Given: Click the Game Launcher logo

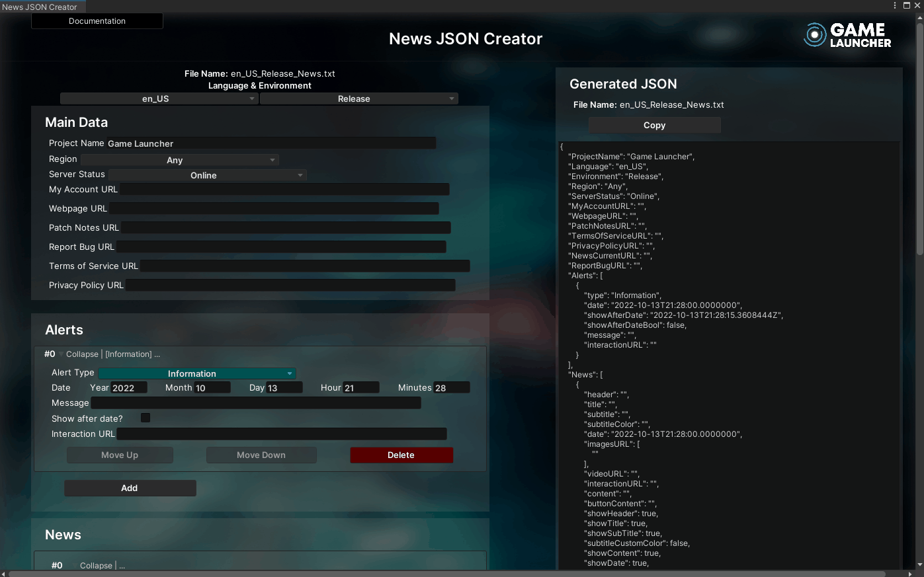Looking at the screenshot, I should tap(847, 35).
